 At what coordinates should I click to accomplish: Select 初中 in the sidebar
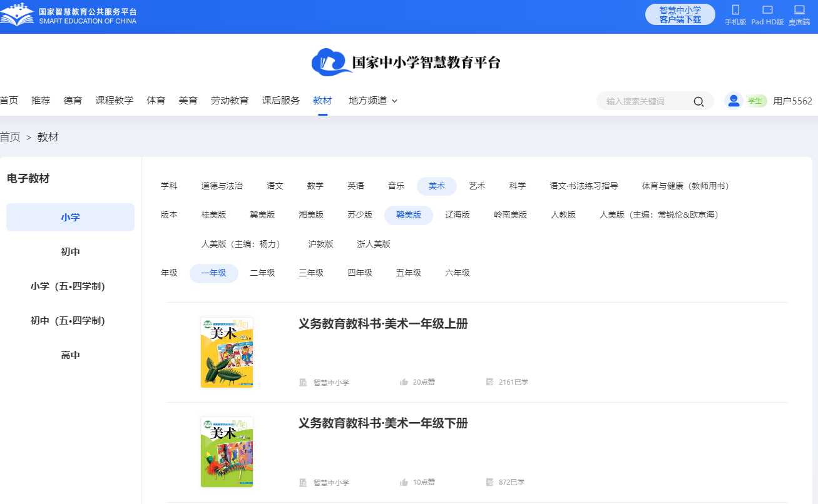tap(70, 252)
